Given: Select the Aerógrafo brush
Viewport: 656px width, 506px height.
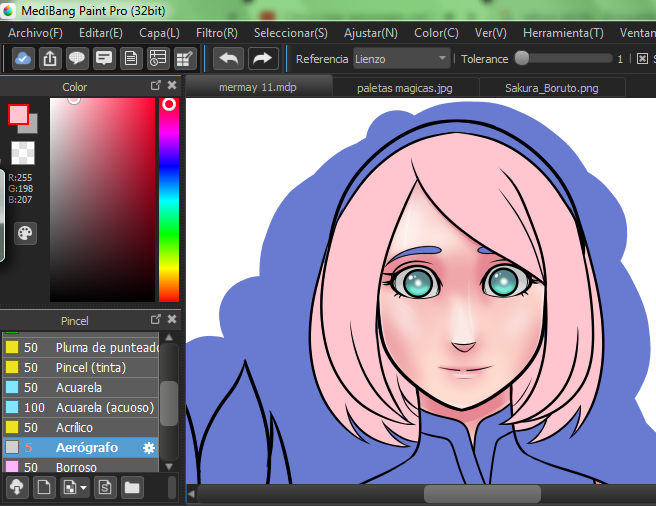Looking at the screenshot, I should pos(81,448).
